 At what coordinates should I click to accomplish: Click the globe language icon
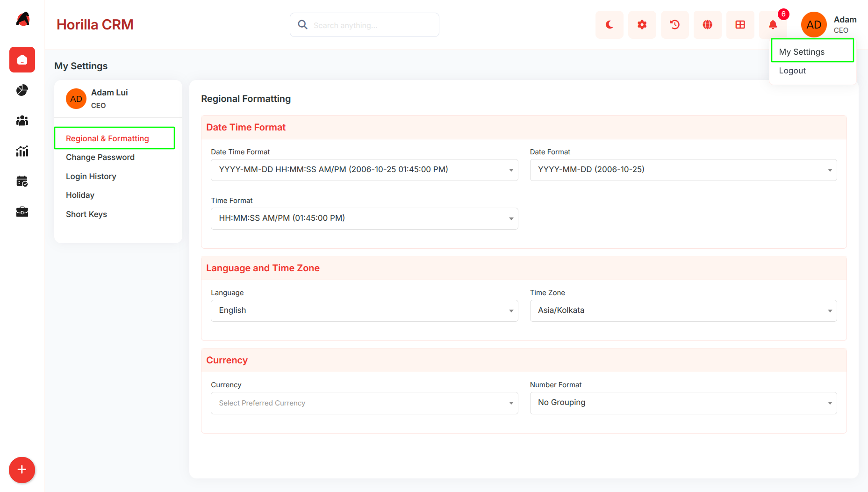708,25
